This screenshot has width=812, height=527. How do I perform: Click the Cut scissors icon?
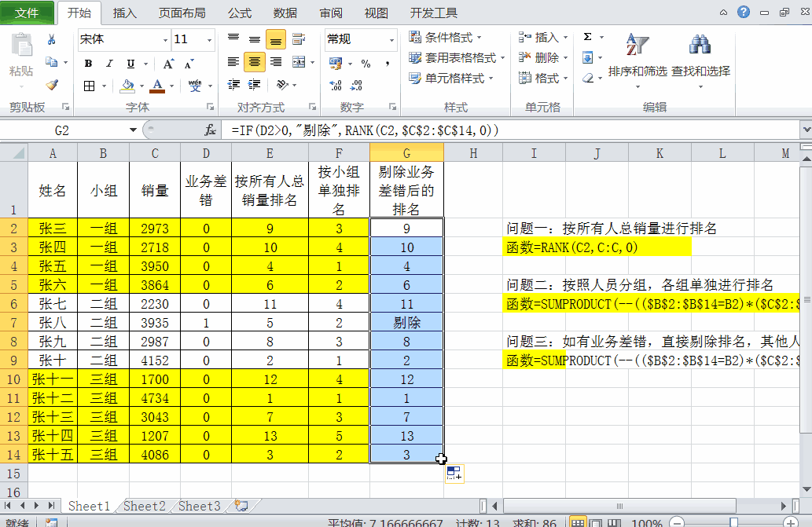coord(52,39)
